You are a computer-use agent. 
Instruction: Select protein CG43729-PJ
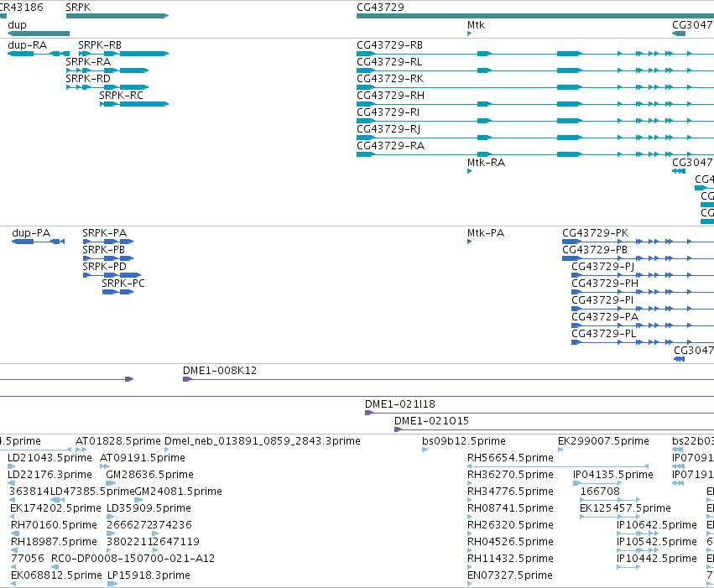(603, 267)
